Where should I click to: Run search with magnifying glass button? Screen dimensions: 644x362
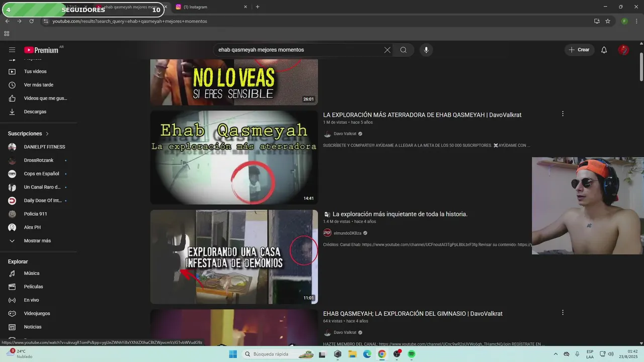pyautogui.click(x=404, y=50)
